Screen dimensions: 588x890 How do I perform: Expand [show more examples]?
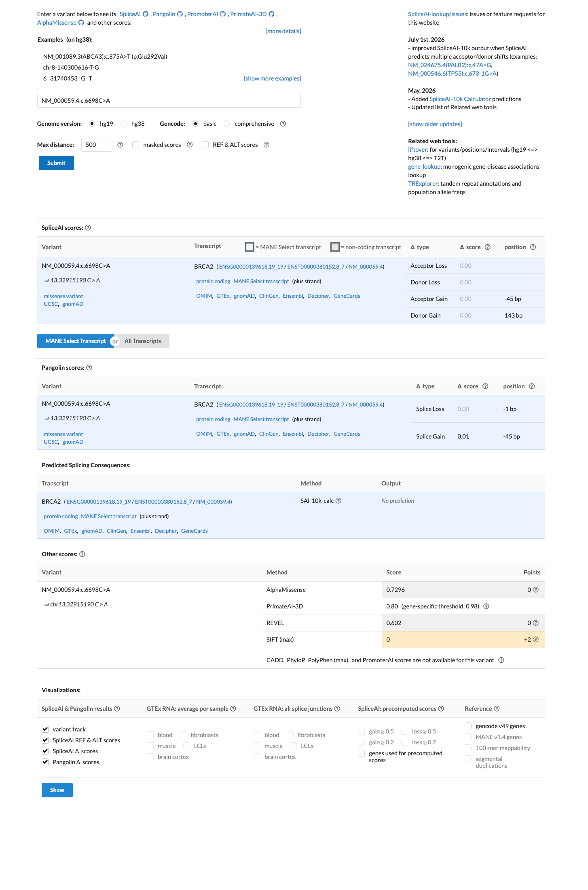(x=272, y=78)
